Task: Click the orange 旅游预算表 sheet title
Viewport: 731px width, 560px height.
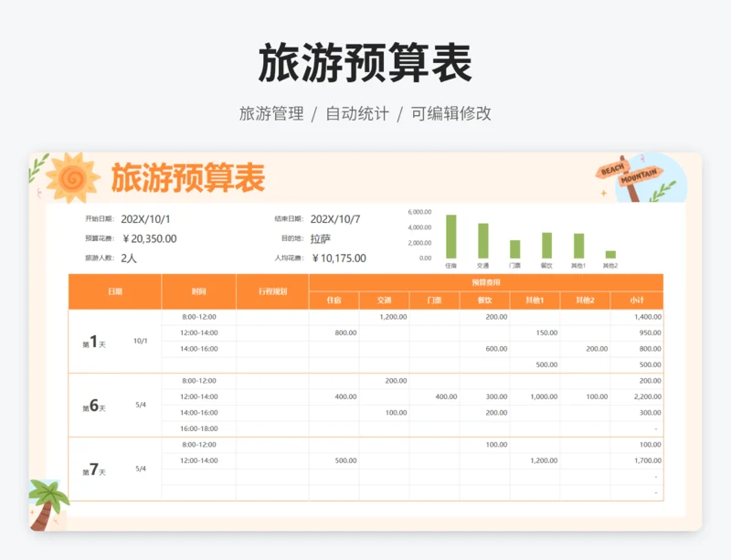Action: click(188, 177)
